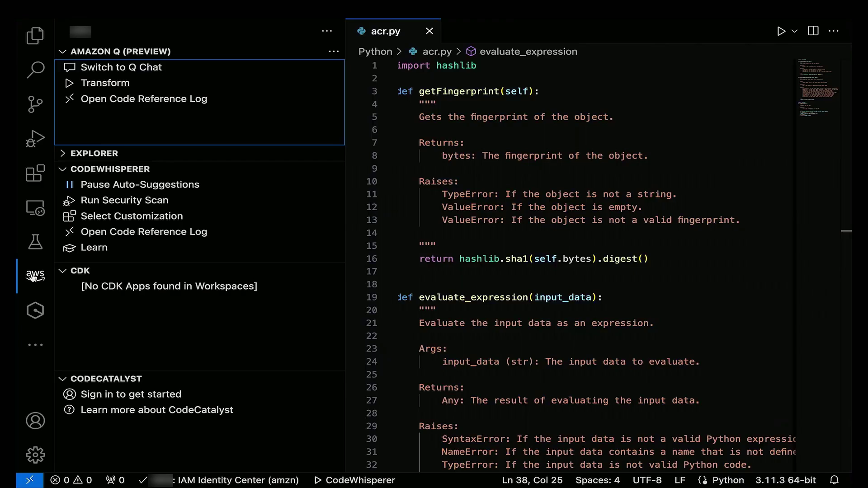
Task: Open the Extensions view
Action: [35, 173]
